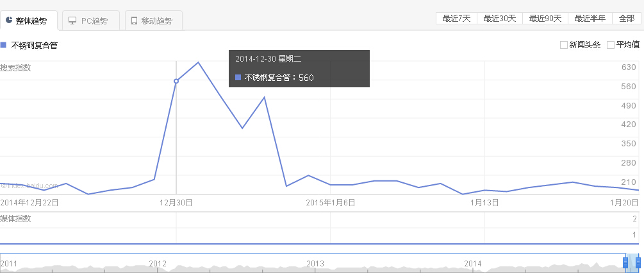This screenshot has width=644, height=276.
Task: Click the blue legend square for 不锈钢复合管
Action: [3, 45]
